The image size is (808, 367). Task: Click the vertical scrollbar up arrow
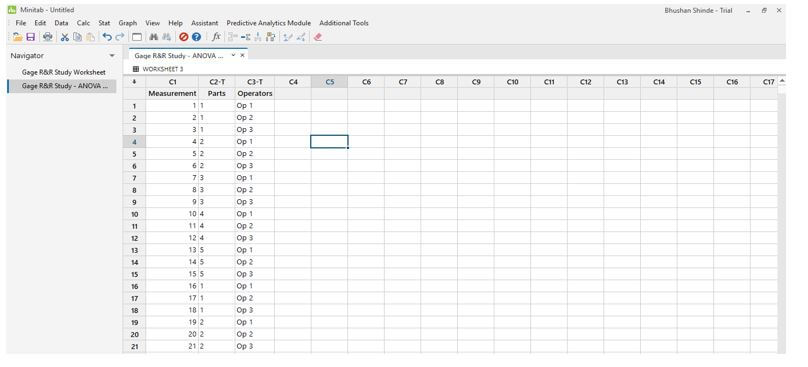[x=781, y=81]
